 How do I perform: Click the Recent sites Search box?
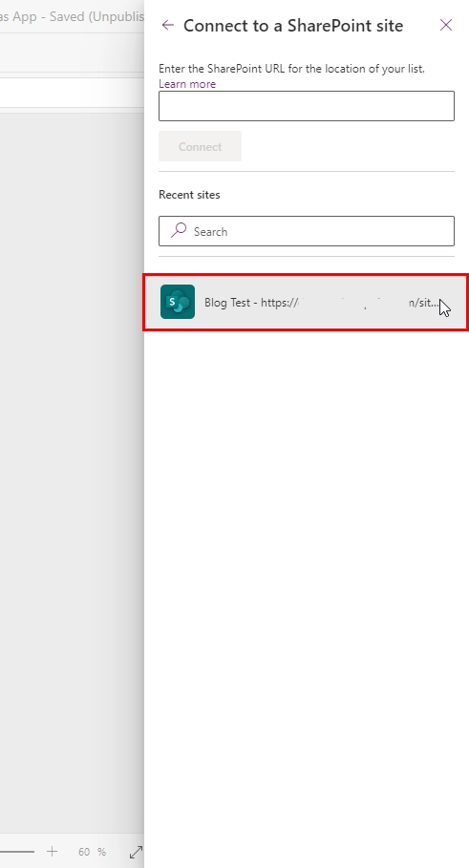point(307,231)
